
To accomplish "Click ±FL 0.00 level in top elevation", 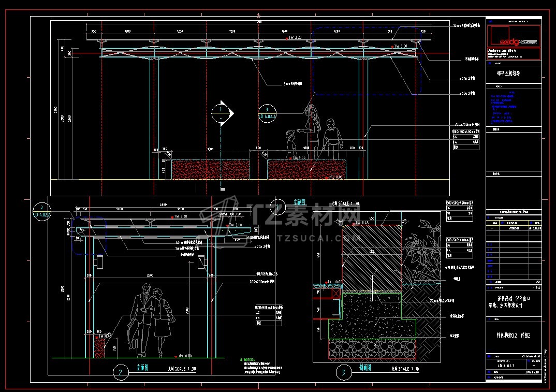I will coord(334,177).
